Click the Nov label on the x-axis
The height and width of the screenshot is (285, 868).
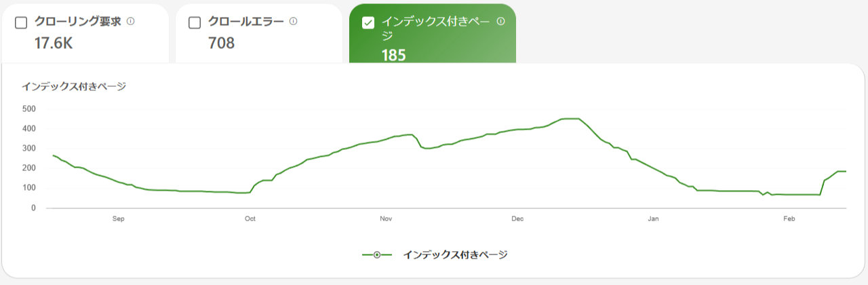click(x=386, y=219)
